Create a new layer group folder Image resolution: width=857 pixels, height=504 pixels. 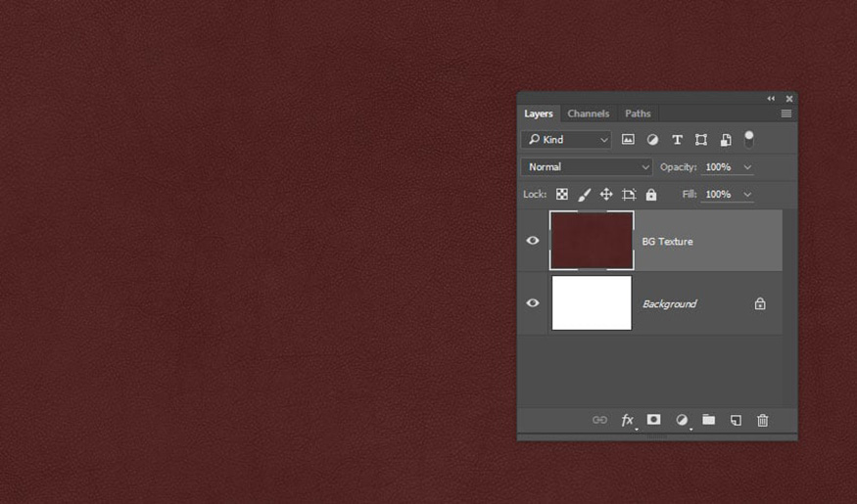(x=708, y=420)
